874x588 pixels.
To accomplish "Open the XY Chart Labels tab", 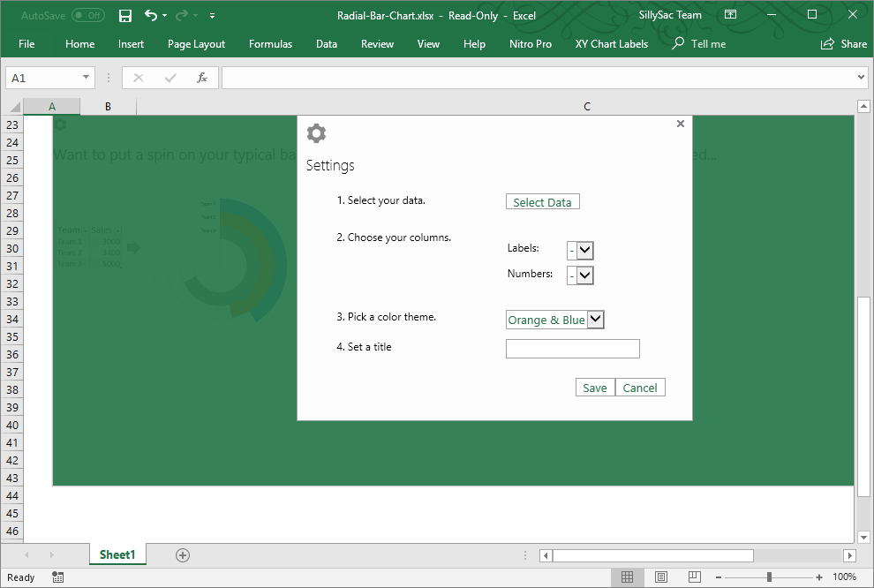I will coord(611,44).
